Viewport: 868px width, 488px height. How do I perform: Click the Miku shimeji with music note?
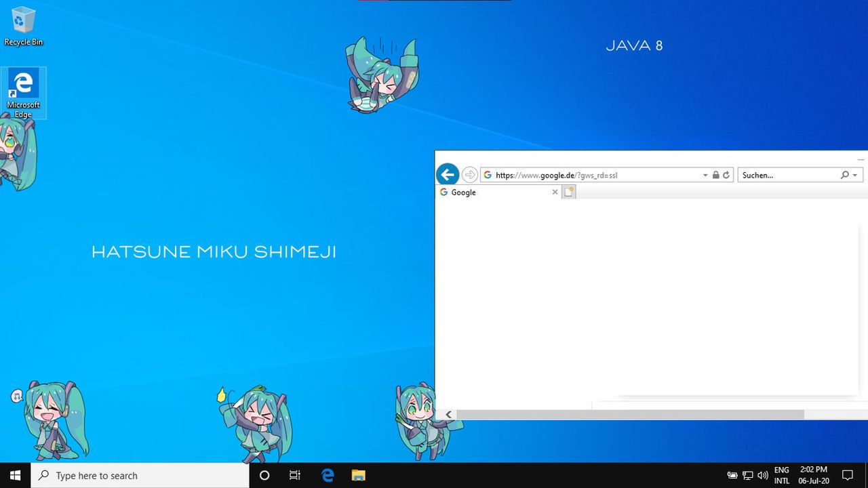(53, 420)
